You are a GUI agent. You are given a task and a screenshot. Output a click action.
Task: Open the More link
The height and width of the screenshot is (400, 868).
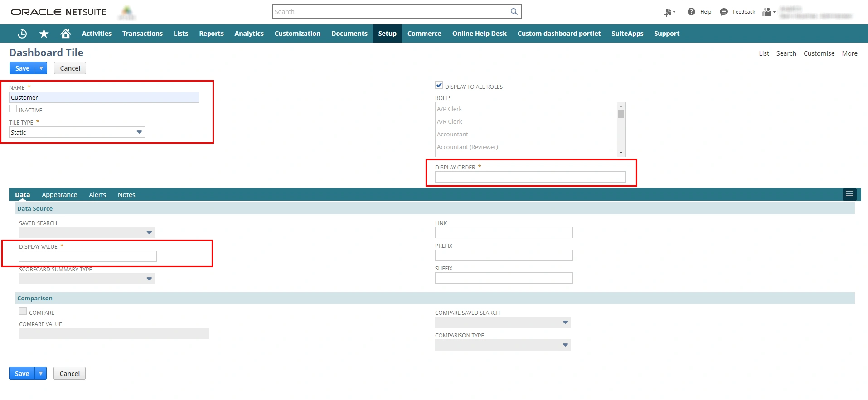click(849, 53)
